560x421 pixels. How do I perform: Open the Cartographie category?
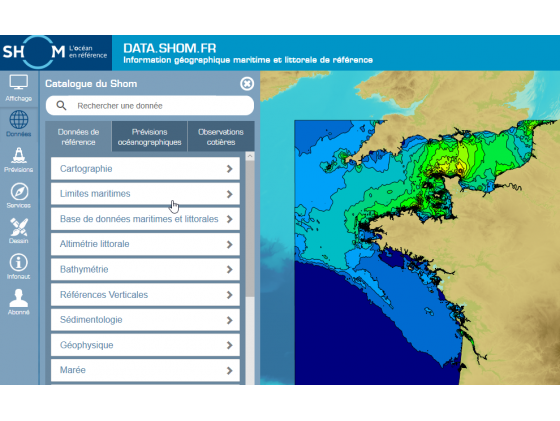pyautogui.click(x=145, y=169)
